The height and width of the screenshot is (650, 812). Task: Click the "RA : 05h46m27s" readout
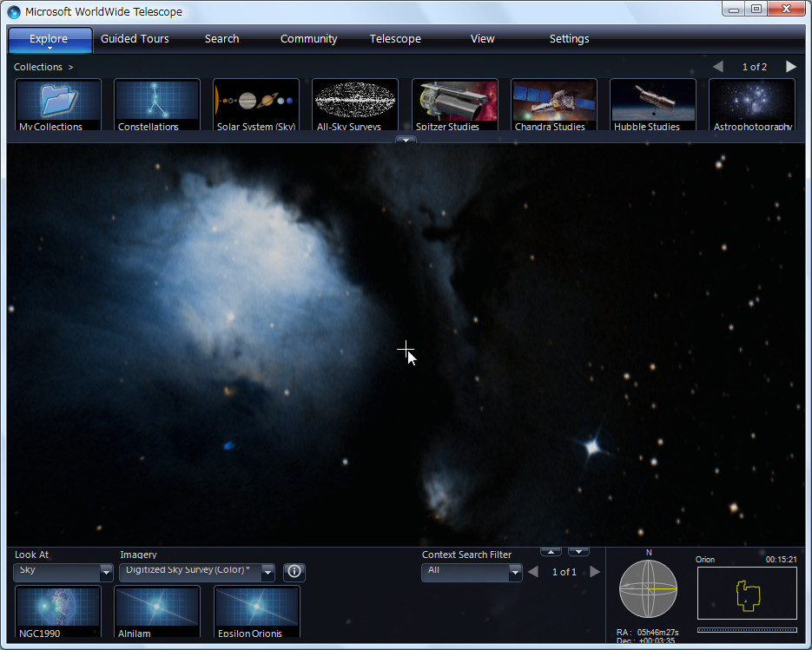[647, 633]
